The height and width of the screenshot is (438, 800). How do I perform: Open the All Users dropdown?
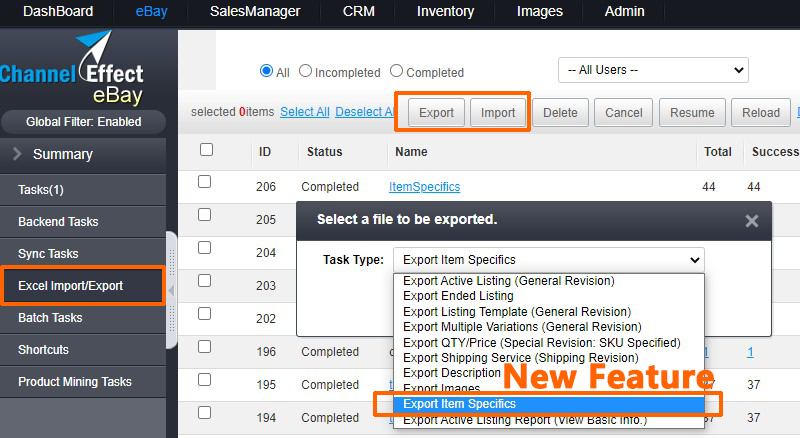click(653, 70)
